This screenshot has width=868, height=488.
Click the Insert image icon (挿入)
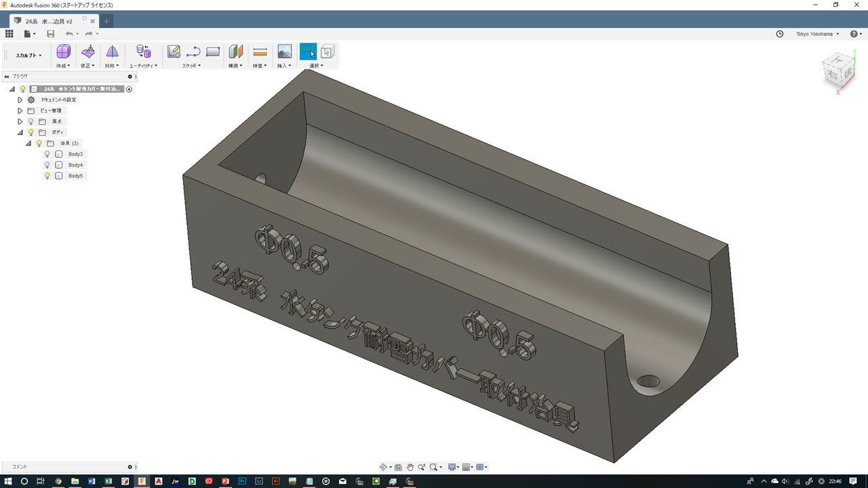284,52
